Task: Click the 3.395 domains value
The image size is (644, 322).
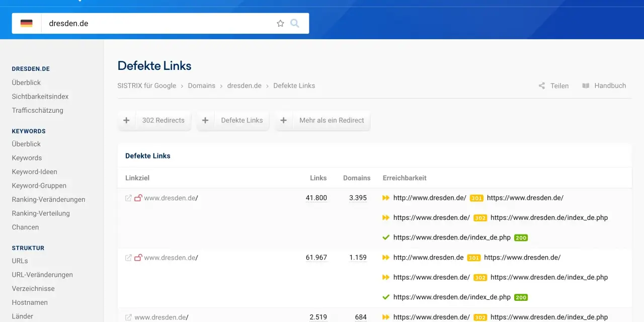Action: [x=358, y=198]
